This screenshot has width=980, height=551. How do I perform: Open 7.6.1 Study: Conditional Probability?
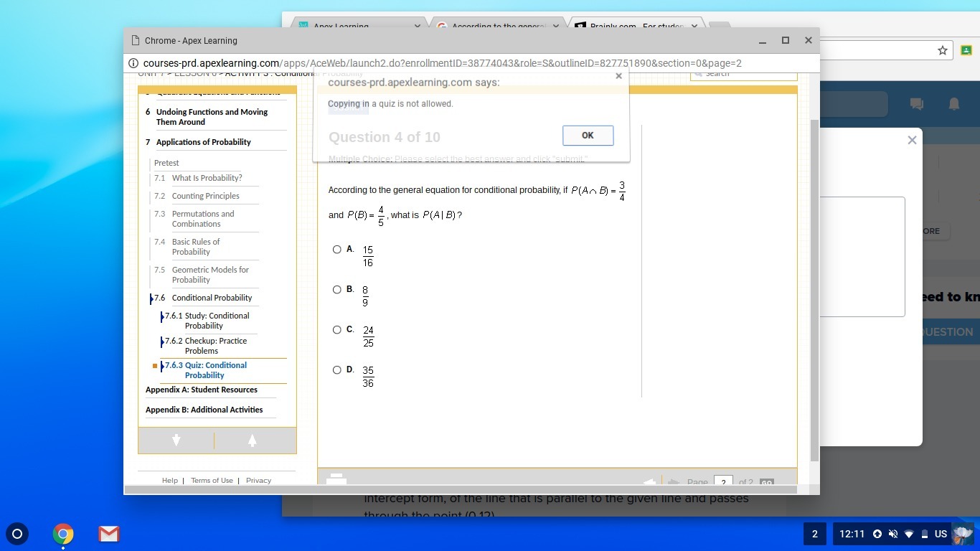217,321
